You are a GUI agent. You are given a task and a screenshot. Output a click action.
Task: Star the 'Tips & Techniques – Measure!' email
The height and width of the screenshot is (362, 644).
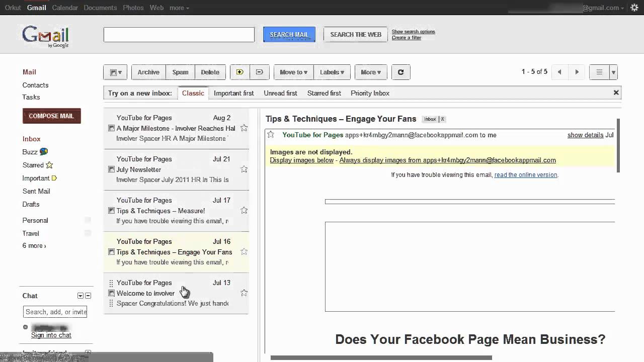tap(244, 210)
